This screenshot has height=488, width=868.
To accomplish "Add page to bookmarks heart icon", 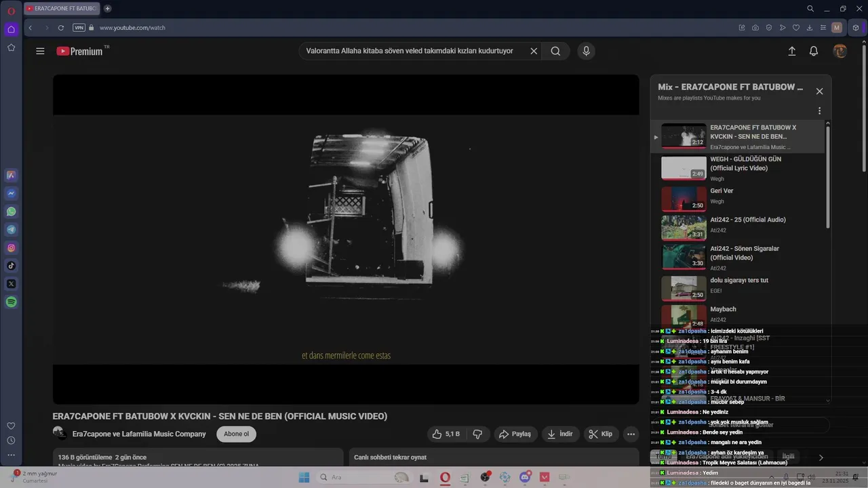I will pos(796,28).
